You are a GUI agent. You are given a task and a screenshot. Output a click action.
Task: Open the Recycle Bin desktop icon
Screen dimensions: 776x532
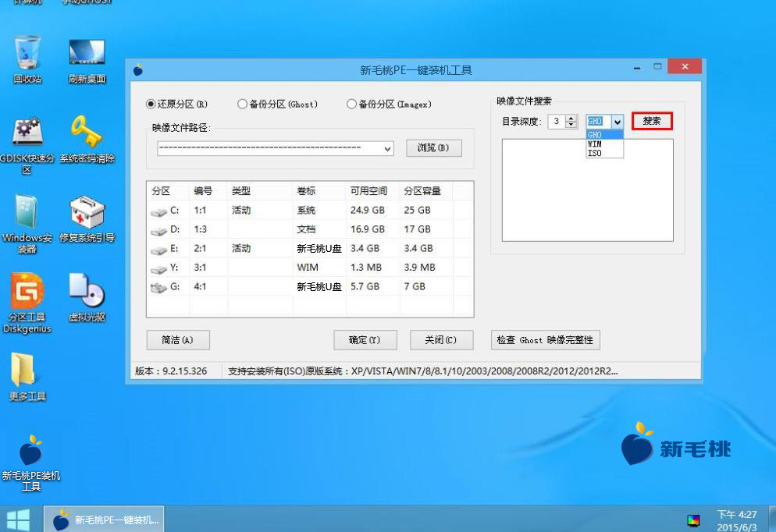[27, 59]
